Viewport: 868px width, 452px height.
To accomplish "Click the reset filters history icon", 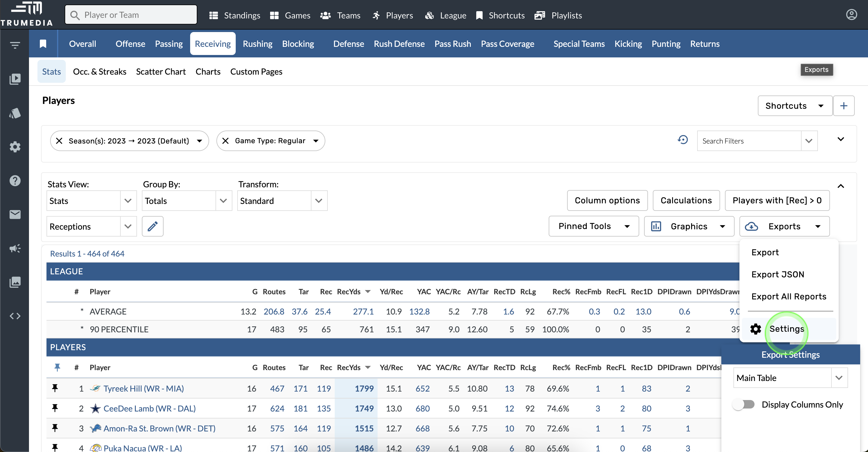I will (682, 140).
